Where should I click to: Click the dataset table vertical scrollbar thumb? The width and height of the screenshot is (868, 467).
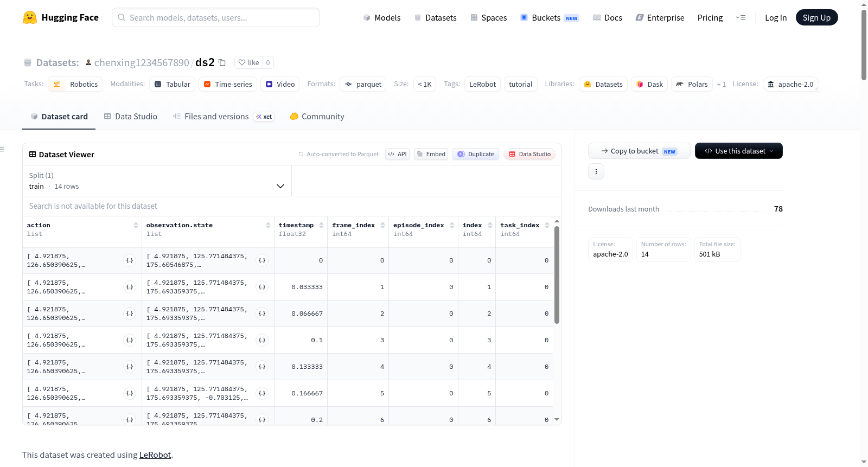click(x=557, y=275)
